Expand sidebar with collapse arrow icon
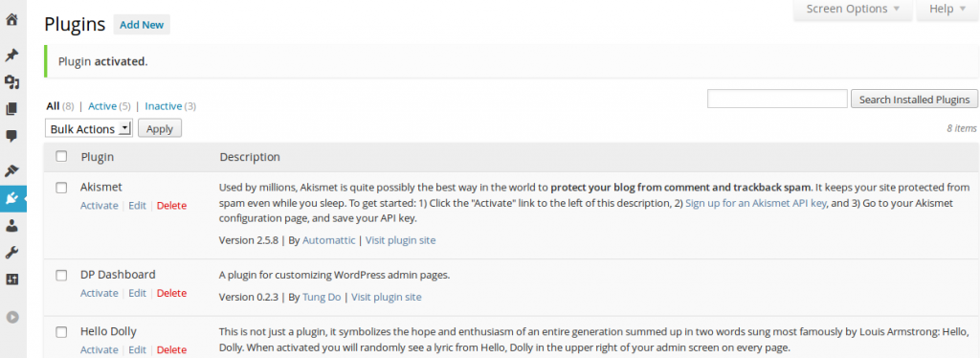Screen dimensions: 980x358 11,317
